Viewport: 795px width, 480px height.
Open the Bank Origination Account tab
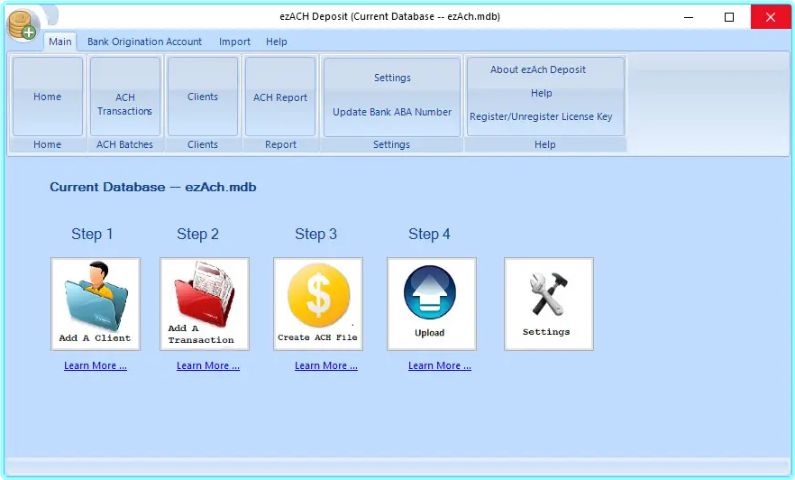coord(144,42)
